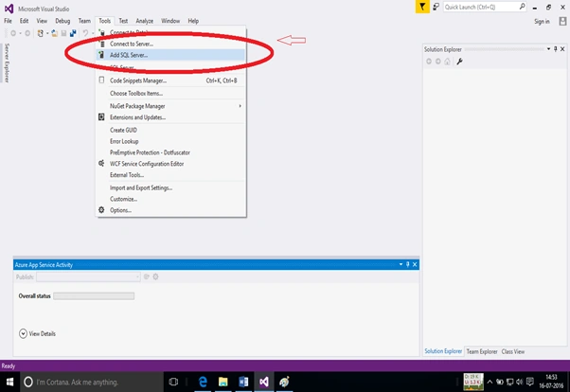Expand NuGet Package Manager submenu
This screenshot has height=392, width=570.
170,106
